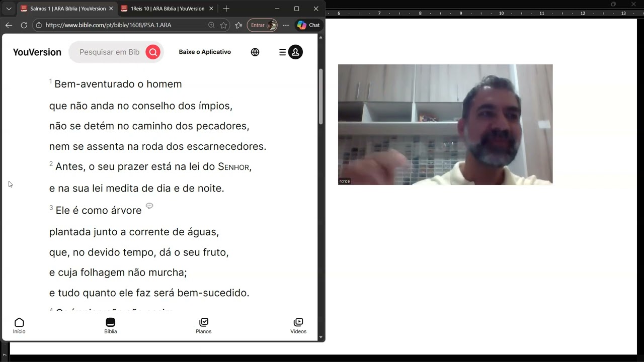Open browser settings three-dots menu
The height and width of the screenshot is (362, 644).
286,25
